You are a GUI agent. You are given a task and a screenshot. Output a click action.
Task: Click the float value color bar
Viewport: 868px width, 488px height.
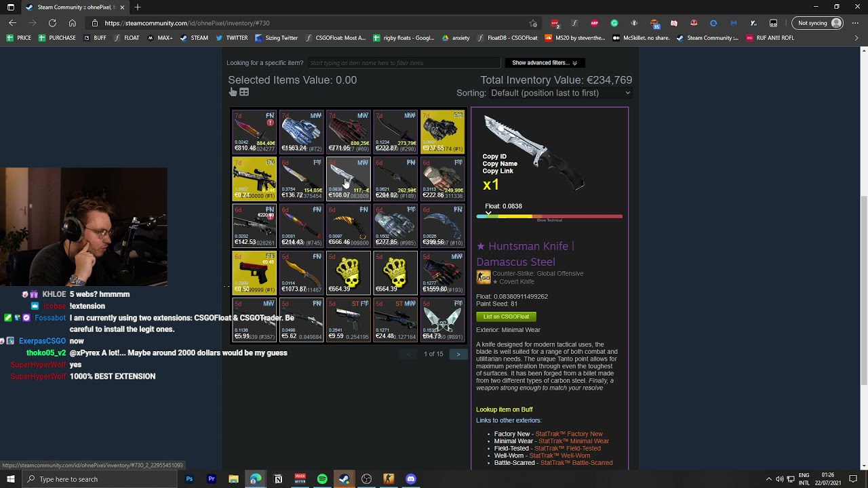549,216
